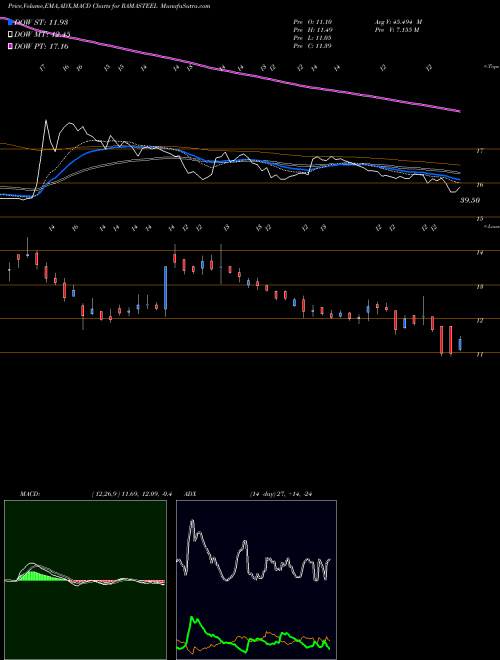Screen dimensions: 500x660
Task: Click the Pre H: 11.49 value
Action: point(313,30)
